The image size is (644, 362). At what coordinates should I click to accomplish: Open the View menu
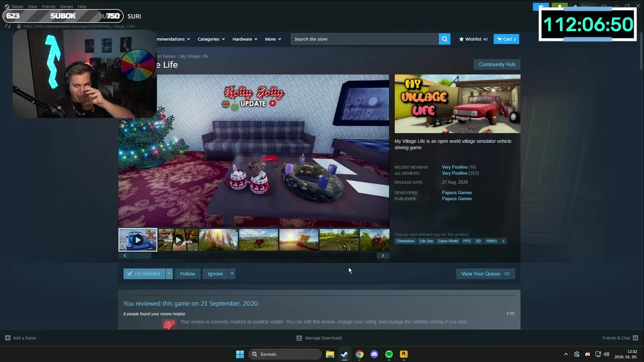point(33,7)
